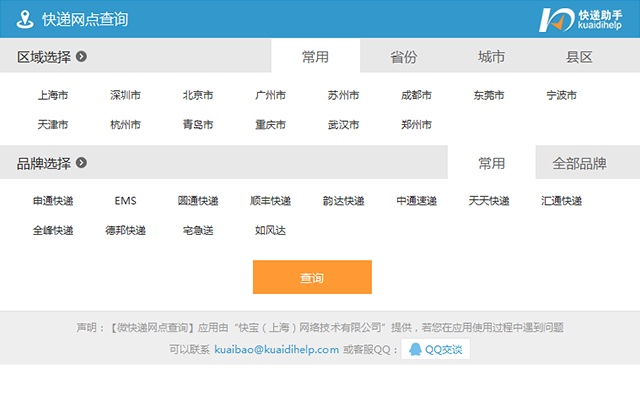Choose 申通快递 brand

click(53, 201)
